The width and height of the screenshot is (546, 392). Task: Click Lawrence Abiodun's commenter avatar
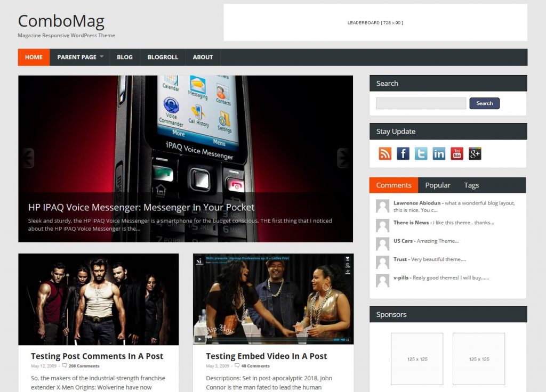pos(382,206)
